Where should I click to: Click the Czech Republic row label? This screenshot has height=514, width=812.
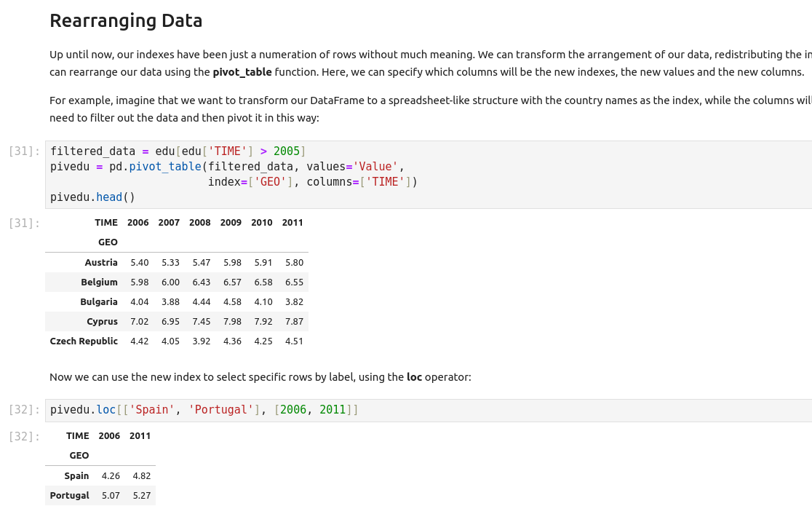pyautogui.click(x=84, y=341)
